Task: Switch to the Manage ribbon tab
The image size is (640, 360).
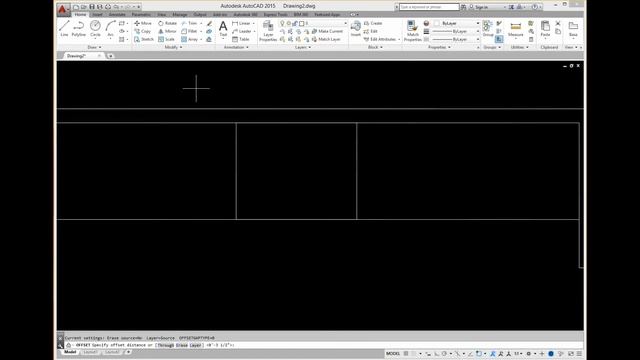Action: click(180, 14)
